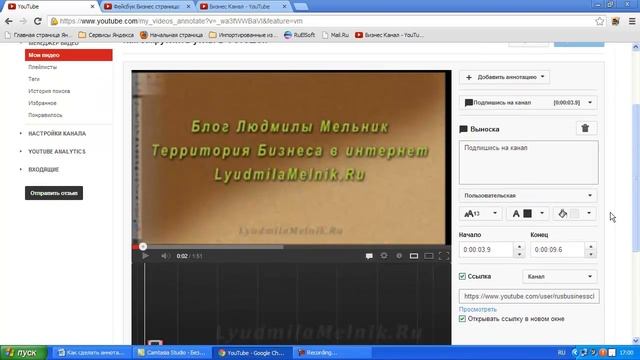The image size is (640, 360).
Task: Open Бизнес Канал - YouTube bookmark
Action: coord(389,35)
